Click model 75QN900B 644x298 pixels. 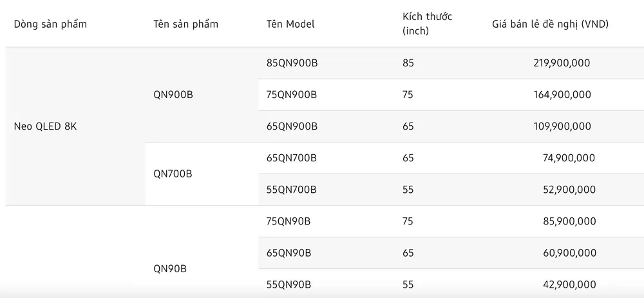coord(292,95)
